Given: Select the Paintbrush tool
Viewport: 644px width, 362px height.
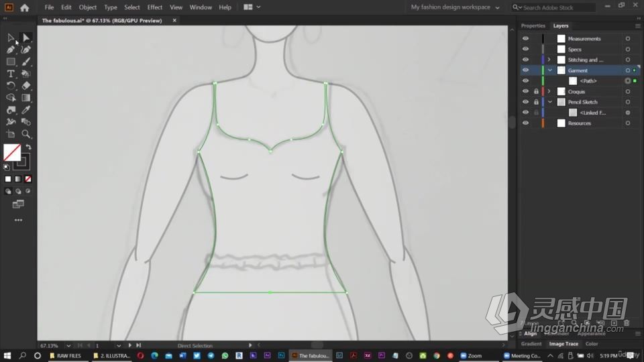Looking at the screenshot, I should pyautogui.click(x=26, y=62).
